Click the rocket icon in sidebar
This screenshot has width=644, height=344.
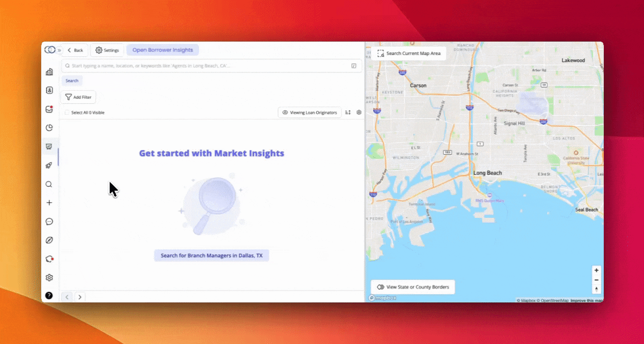click(x=49, y=165)
